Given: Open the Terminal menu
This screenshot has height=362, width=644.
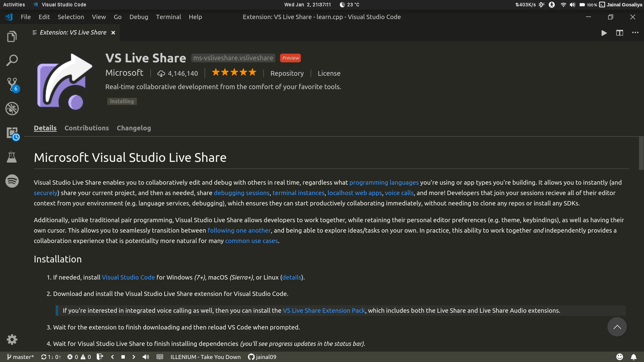Looking at the screenshot, I should (168, 17).
